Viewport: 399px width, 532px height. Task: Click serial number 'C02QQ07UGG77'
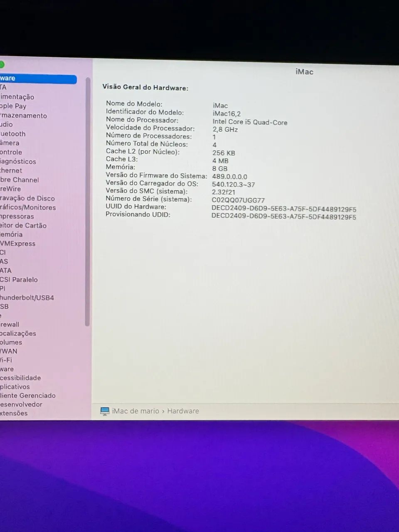point(238,200)
